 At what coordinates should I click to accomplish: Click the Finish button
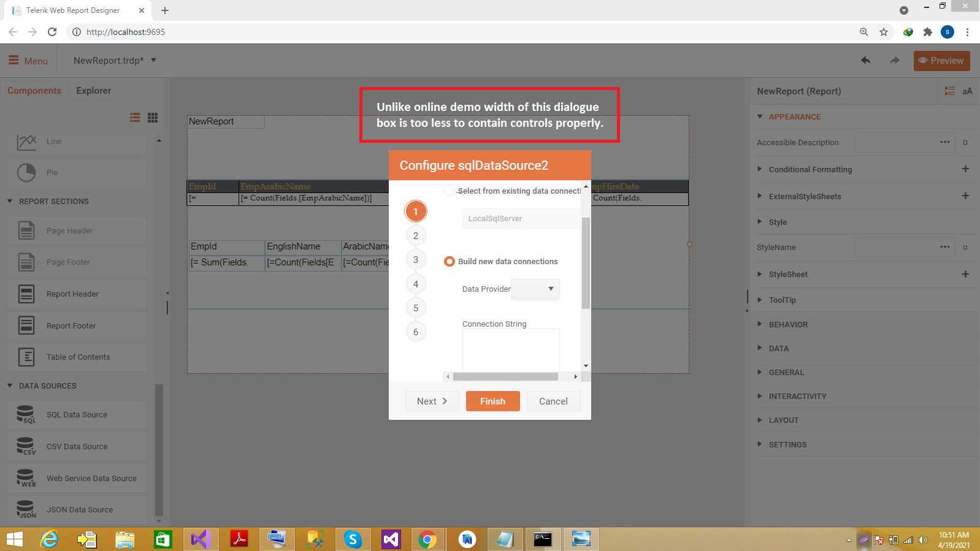coord(493,401)
